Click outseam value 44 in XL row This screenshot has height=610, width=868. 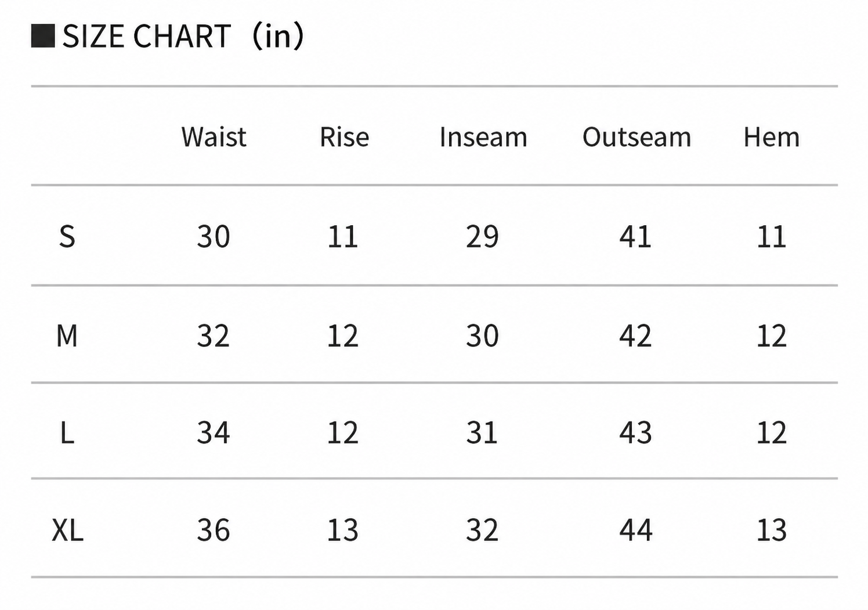coord(636,530)
